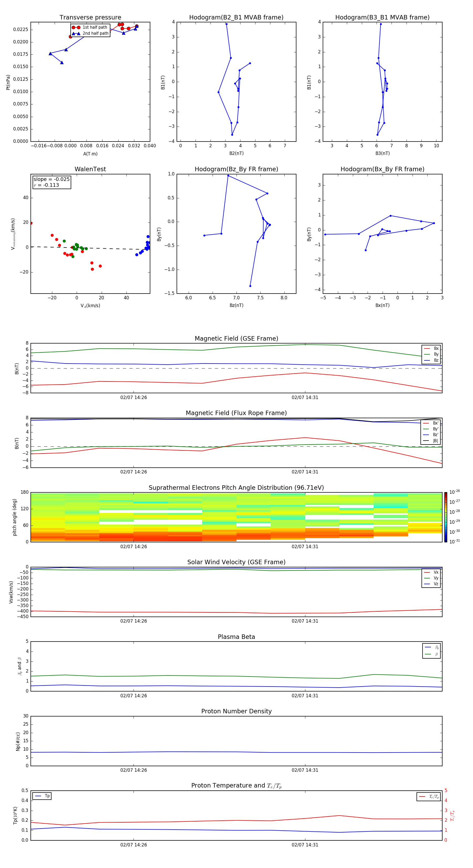The image size is (473, 868).
Task: Click the "Plasma Beta" plot title
Action: coord(236,637)
